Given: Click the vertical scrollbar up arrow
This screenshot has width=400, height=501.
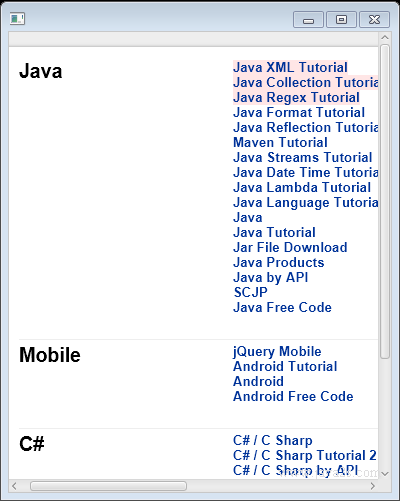Looking at the screenshot, I should pos(385,37).
